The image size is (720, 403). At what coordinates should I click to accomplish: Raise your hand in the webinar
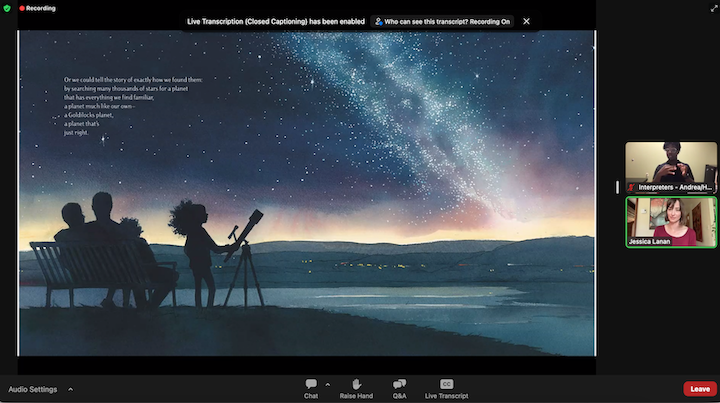(x=356, y=388)
